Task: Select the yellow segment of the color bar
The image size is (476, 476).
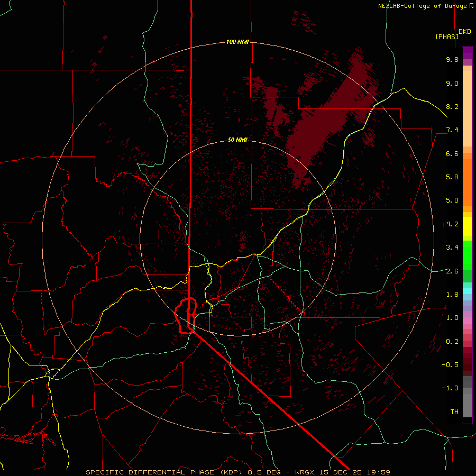Action: (x=467, y=226)
